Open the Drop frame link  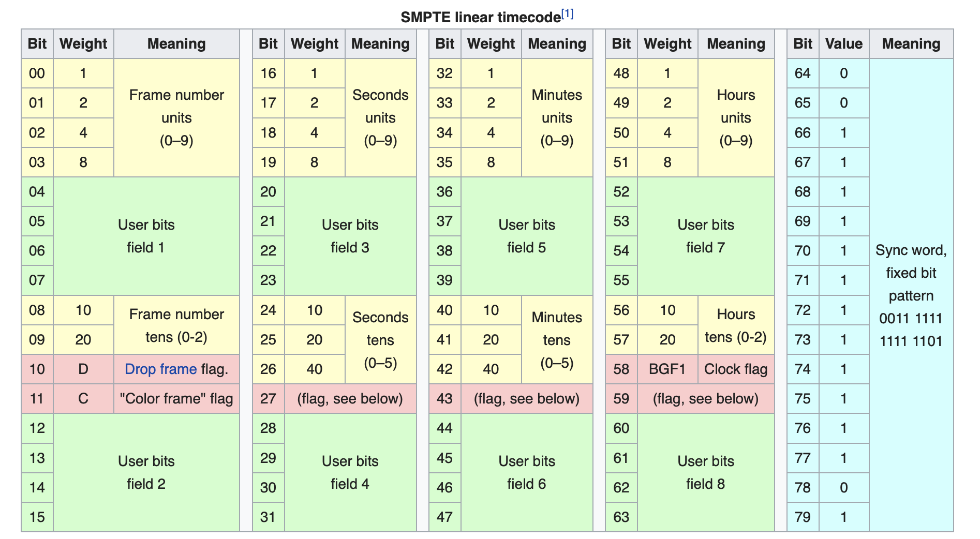pyautogui.click(x=160, y=369)
